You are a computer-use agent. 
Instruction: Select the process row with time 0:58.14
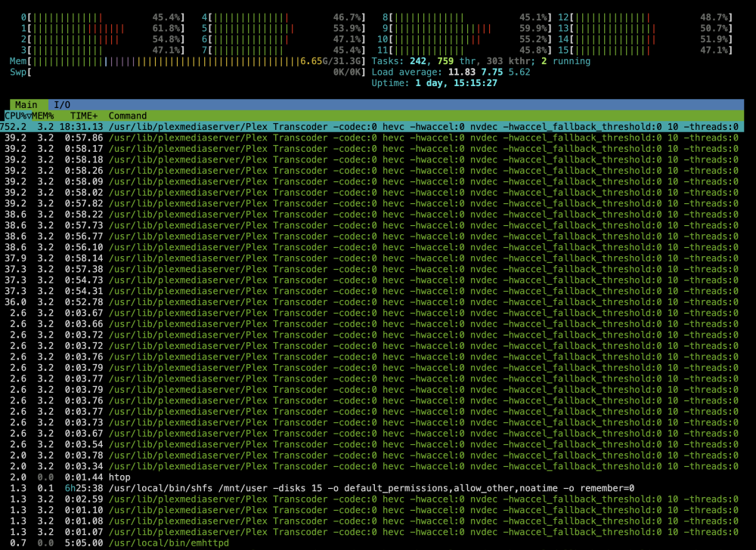pyautogui.click(x=372, y=258)
